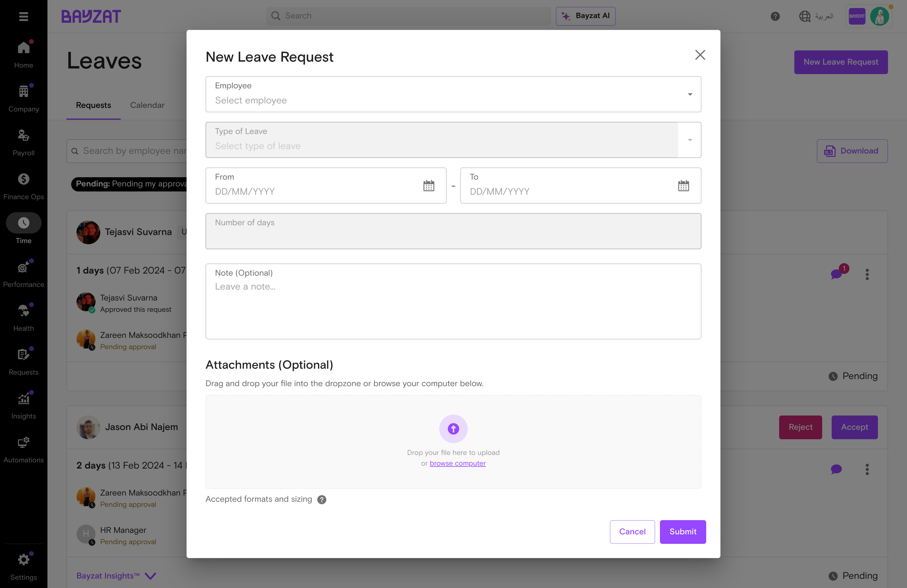Switch to the Requests tab
Screen dimensions: 907x588
pyautogui.click(x=93, y=105)
